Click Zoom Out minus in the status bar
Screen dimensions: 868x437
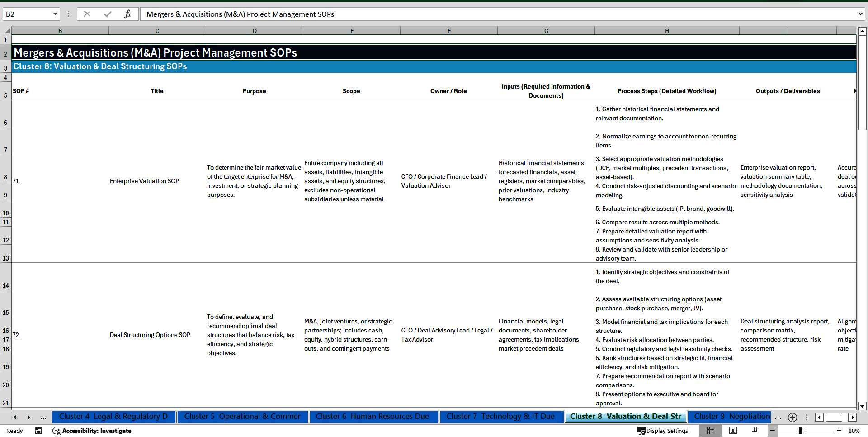[773, 431]
